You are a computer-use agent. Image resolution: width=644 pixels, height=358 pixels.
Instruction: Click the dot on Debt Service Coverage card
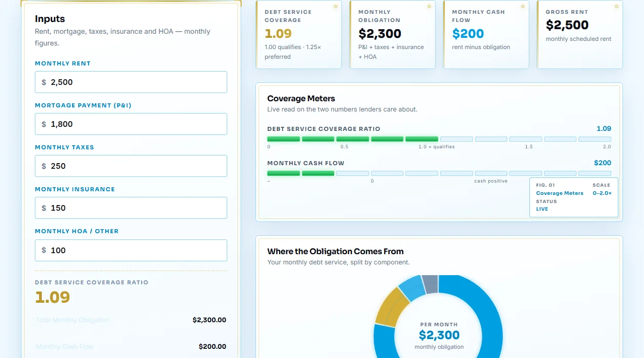[335, 7]
